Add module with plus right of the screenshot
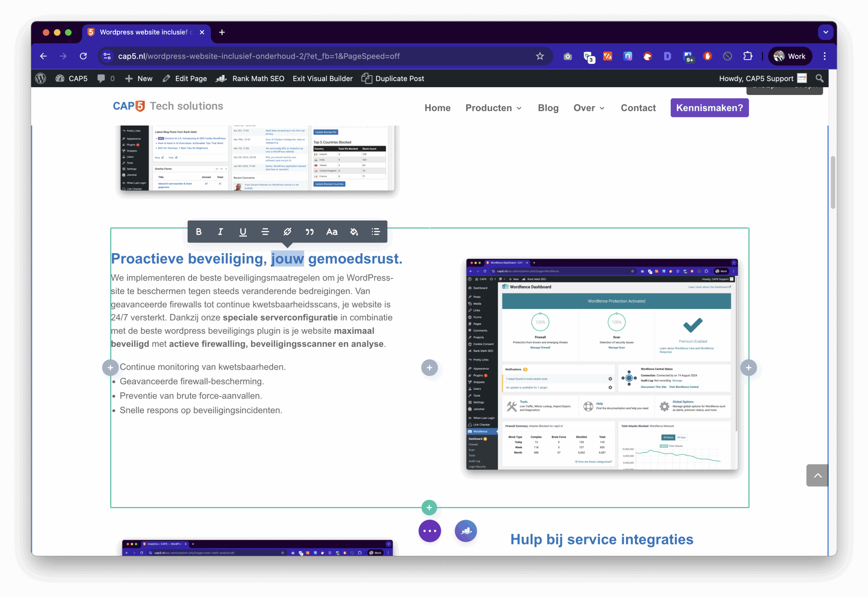868x597 pixels. tap(748, 368)
